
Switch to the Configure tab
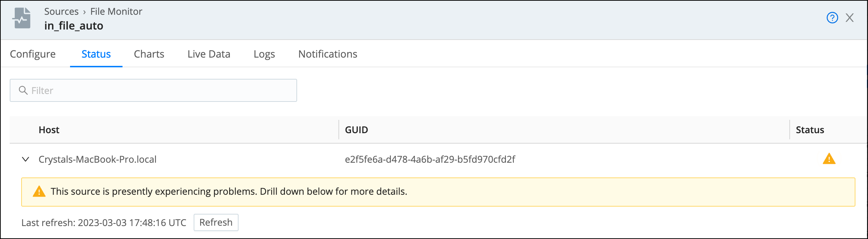pos(33,54)
